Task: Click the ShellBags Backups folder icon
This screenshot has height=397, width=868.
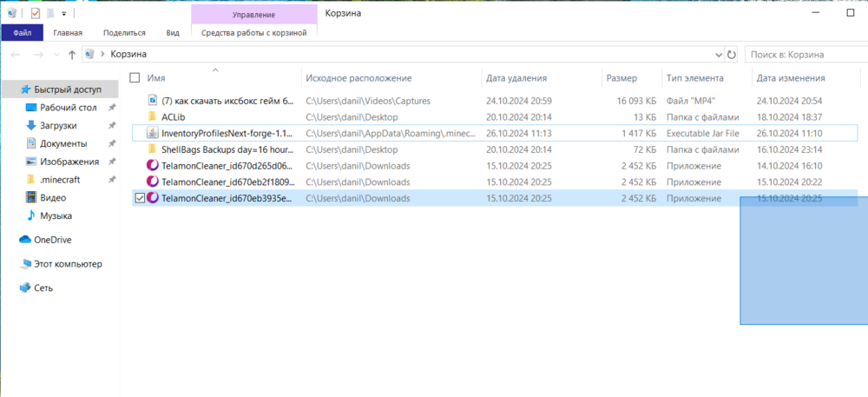Action: click(x=153, y=149)
